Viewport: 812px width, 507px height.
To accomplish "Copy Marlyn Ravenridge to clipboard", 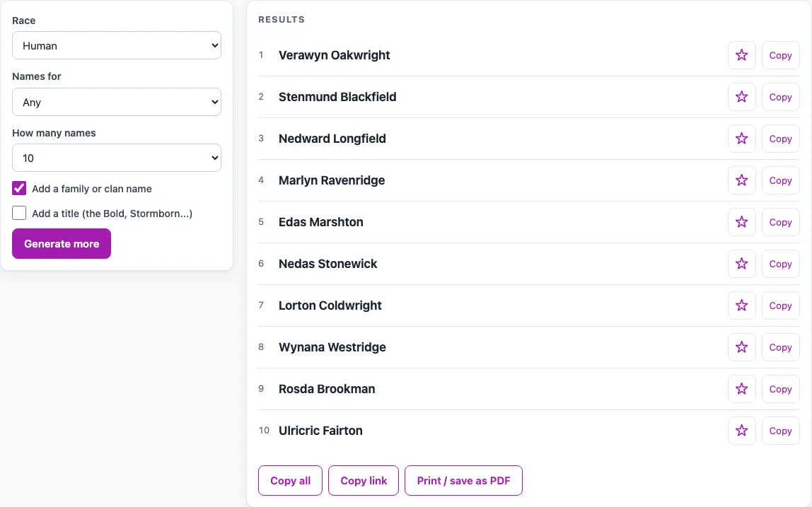I will tap(780, 180).
